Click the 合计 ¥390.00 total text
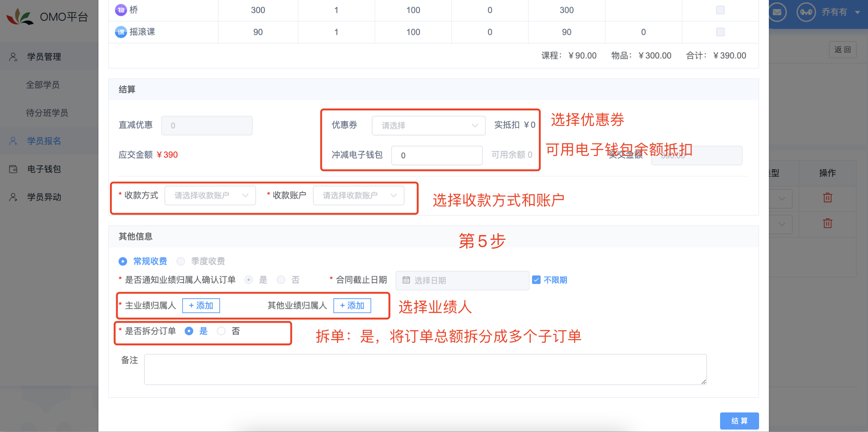Screen dimensions: 868x432 click(x=716, y=56)
